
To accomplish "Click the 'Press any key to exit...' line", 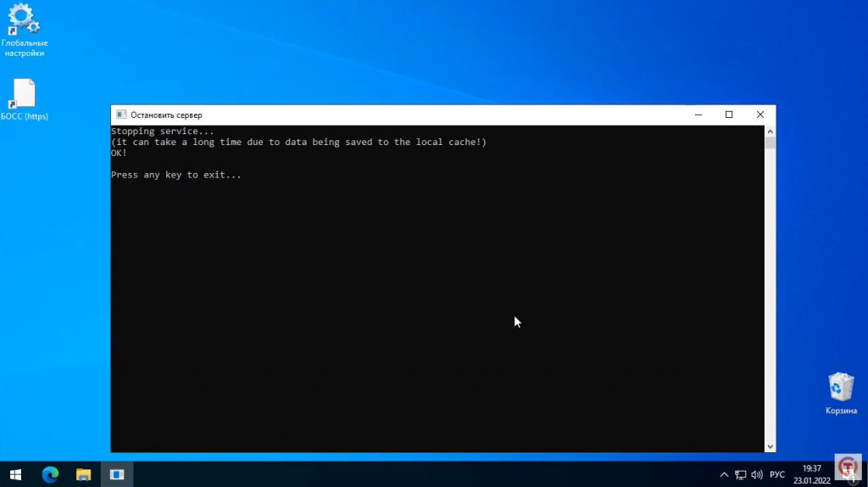I will click(176, 175).
